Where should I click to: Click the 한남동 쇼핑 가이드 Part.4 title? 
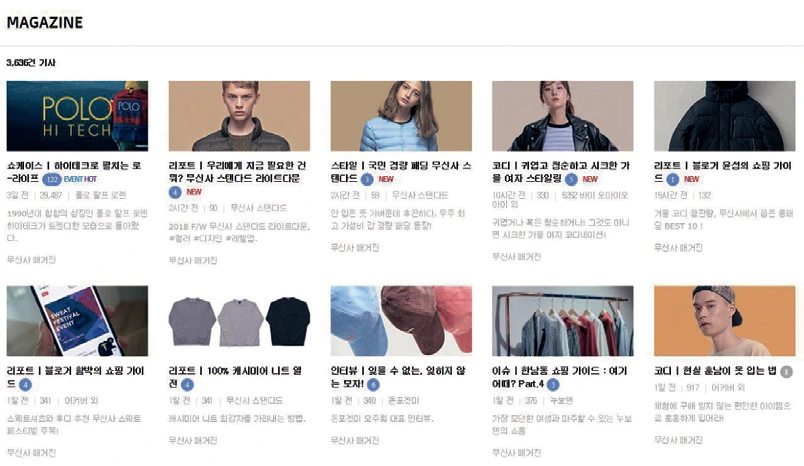coord(559,377)
